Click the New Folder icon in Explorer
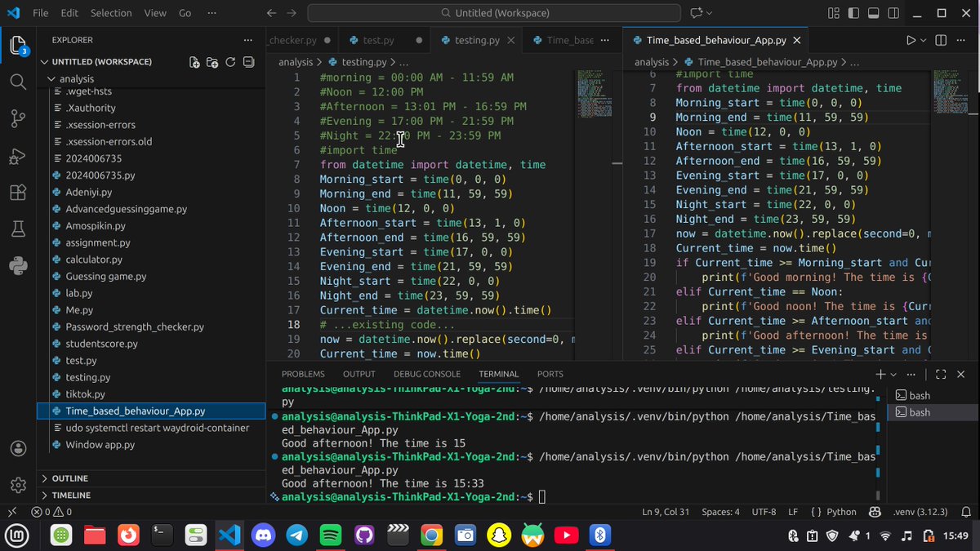The width and height of the screenshot is (980, 551). (x=212, y=62)
